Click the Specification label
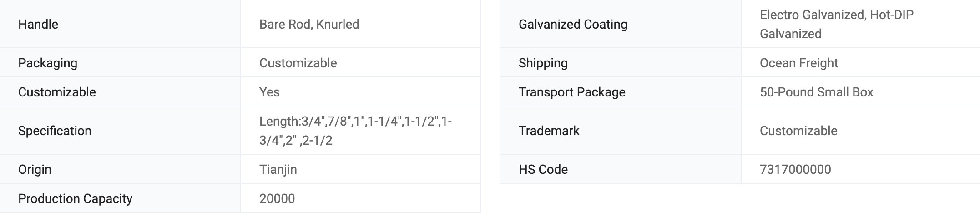Screen dimensions: 980x213 coord(55,131)
